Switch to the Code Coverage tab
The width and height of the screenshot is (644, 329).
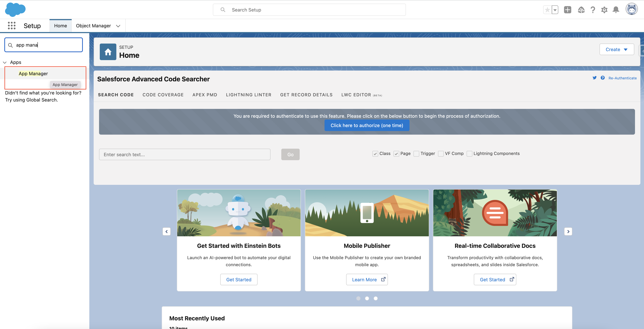point(163,95)
